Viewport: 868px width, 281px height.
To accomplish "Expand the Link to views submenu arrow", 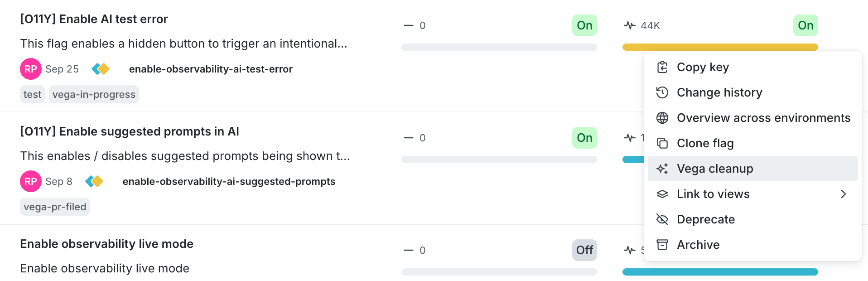I will (x=843, y=194).
